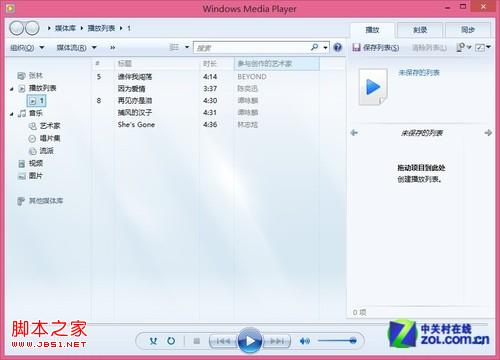This screenshot has width=500, height=360.
Task: Open the 未保存的列表 link beside the thumbnail
Action: pyautogui.click(x=419, y=72)
